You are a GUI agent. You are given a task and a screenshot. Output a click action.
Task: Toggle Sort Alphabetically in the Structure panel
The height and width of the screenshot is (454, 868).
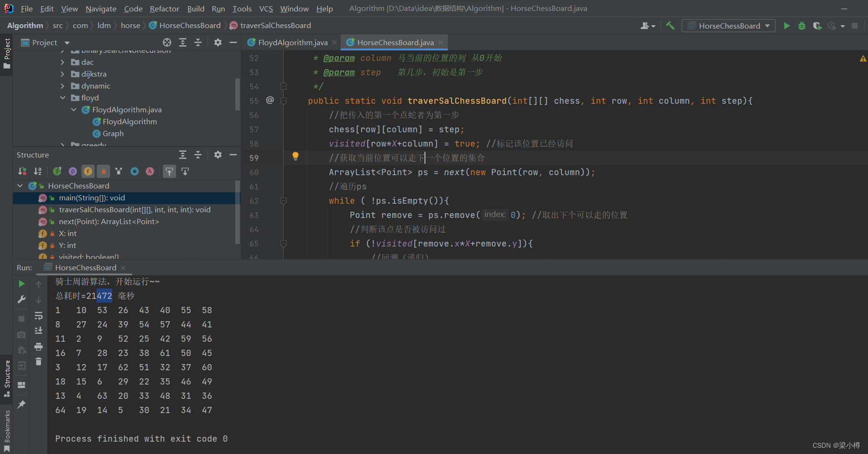pyautogui.click(x=38, y=171)
